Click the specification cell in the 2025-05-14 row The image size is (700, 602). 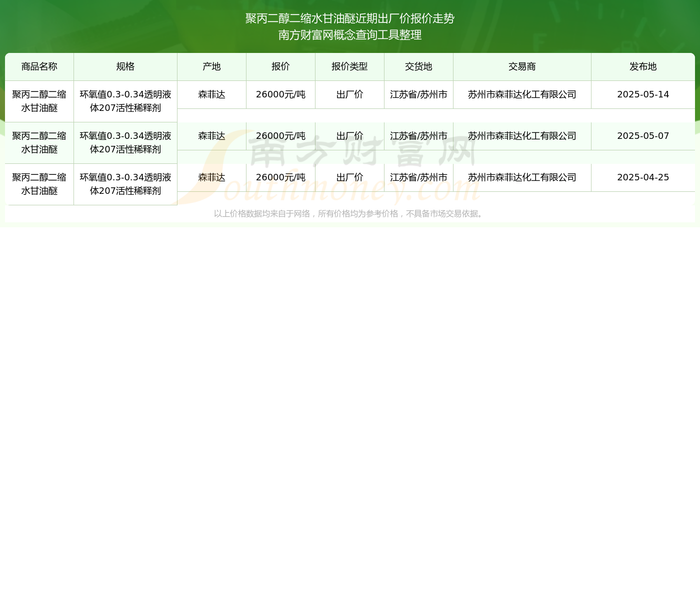tap(125, 101)
